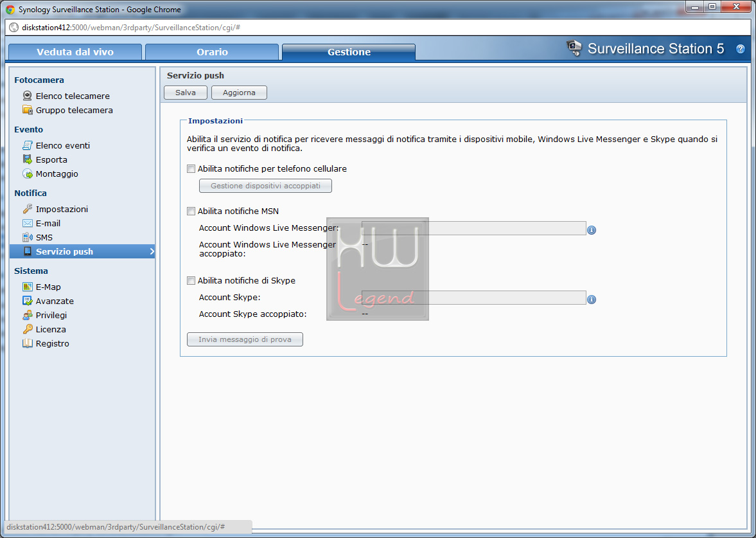Viewport: 756px width, 538px height.
Task: Click the Impostazioni wrench icon
Action: click(28, 209)
